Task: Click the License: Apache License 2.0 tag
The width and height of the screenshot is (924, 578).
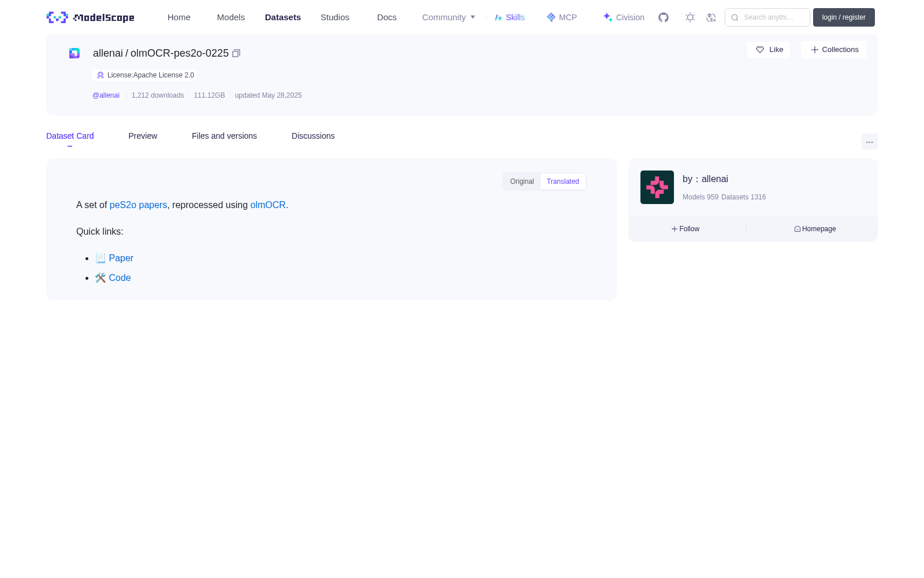Action: coord(145,75)
